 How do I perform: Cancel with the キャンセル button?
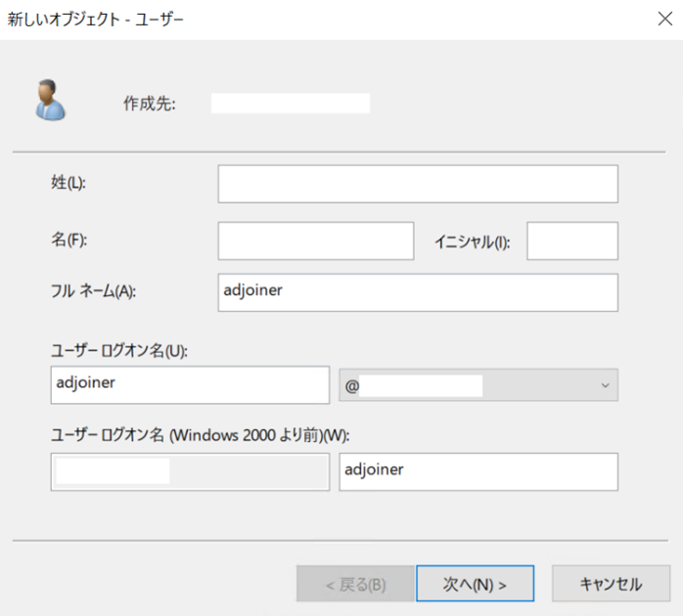[x=611, y=584]
